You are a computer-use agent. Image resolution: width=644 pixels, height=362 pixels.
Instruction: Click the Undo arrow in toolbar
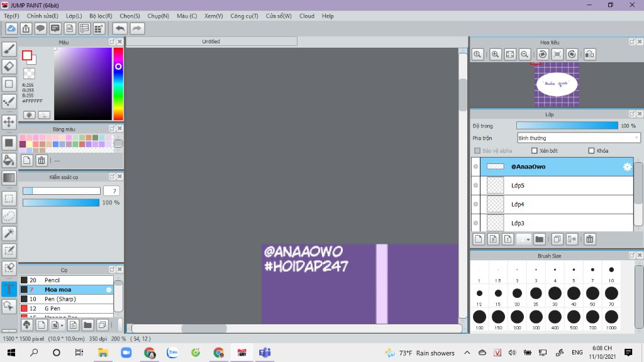coord(120,28)
